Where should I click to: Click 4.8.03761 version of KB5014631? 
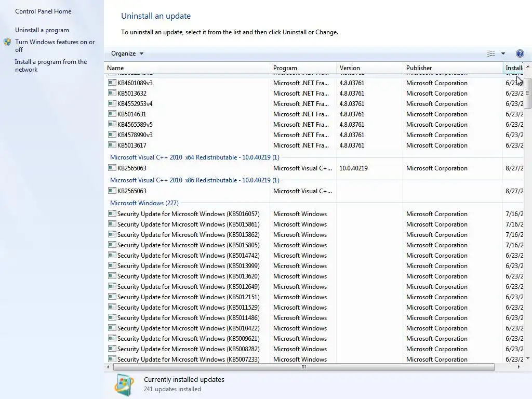point(352,114)
